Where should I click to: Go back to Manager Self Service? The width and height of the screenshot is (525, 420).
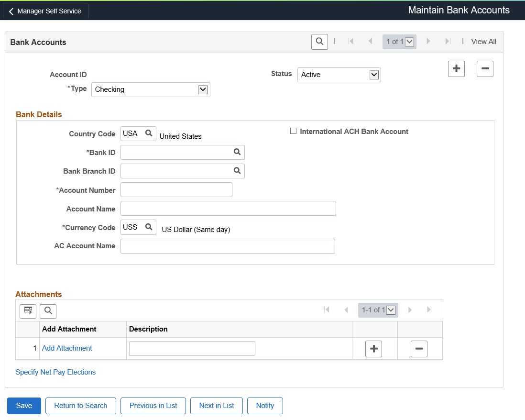(45, 11)
